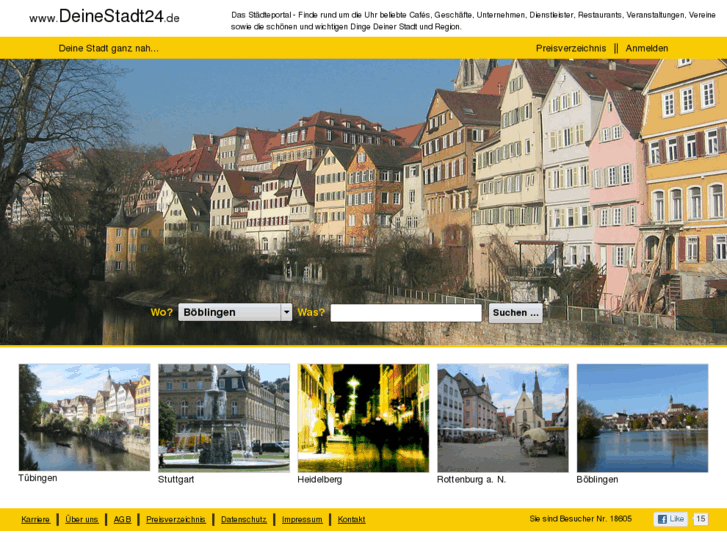This screenshot has width=727, height=545.
Task: Click the visitor counter text Besucher Nr. 18605
Action: [x=580, y=519]
